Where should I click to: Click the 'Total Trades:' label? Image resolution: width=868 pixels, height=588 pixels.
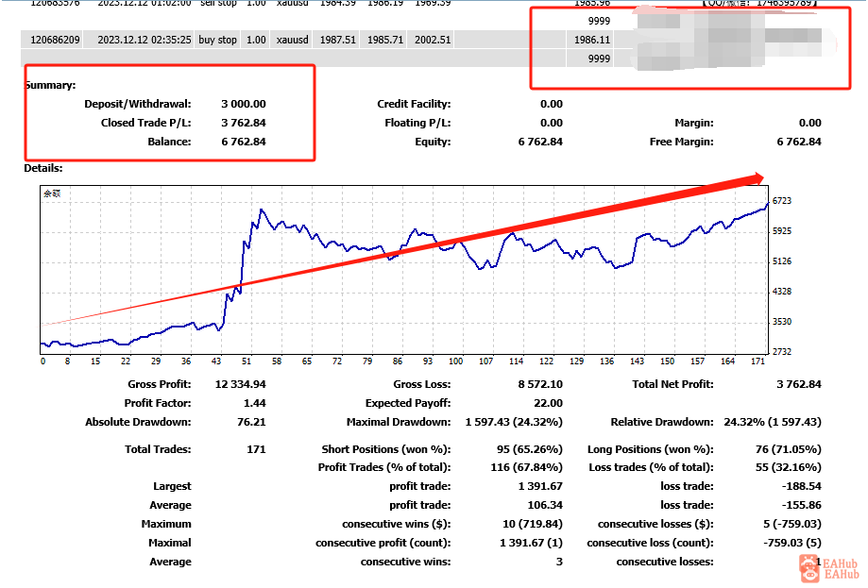pos(158,449)
